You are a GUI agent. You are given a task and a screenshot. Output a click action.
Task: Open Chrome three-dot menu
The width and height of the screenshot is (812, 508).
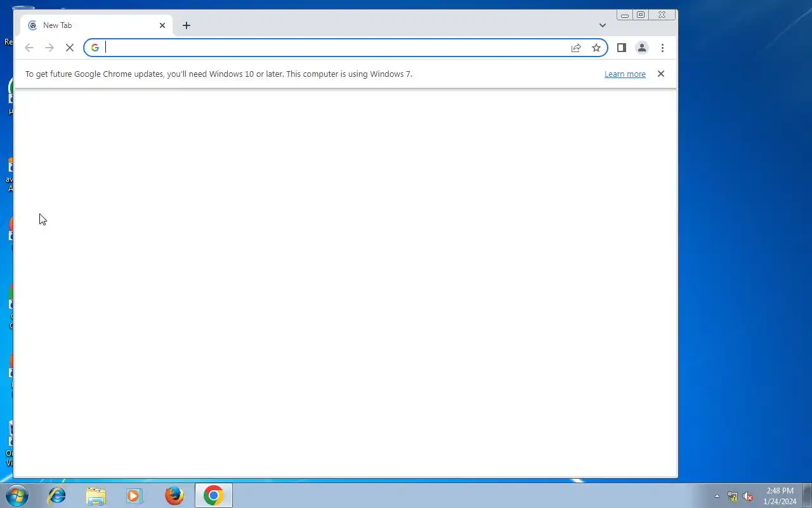pyautogui.click(x=662, y=48)
